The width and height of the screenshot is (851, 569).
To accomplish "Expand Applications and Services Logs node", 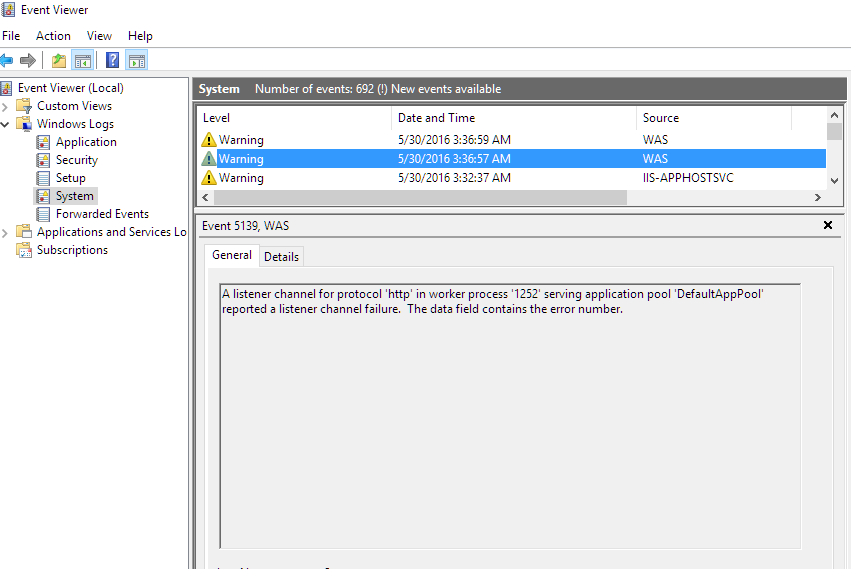I will click(6, 232).
